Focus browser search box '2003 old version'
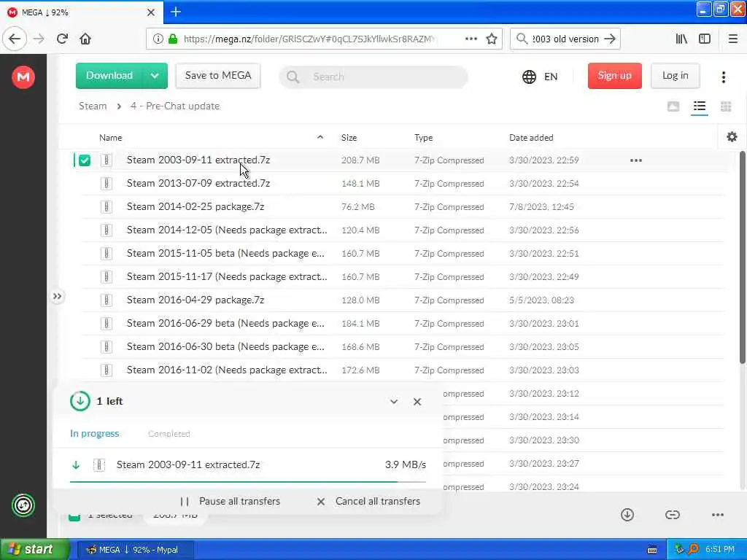 point(565,39)
